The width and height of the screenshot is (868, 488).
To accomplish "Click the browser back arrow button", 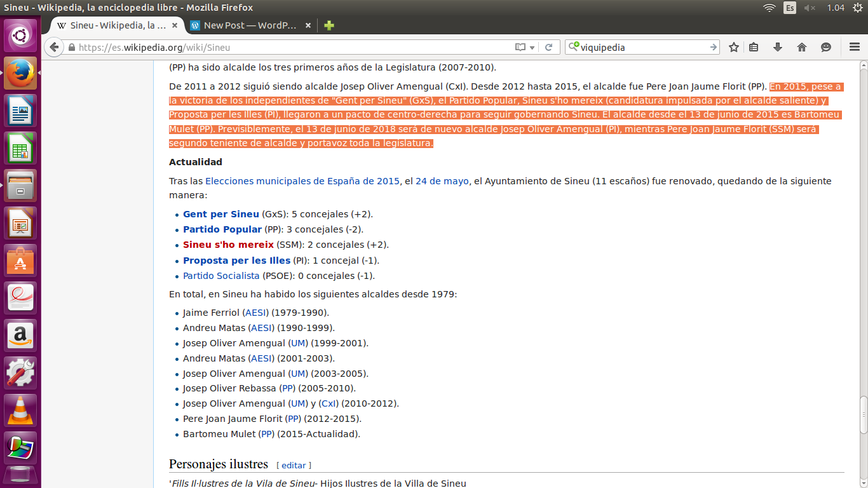I will coord(54,47).
